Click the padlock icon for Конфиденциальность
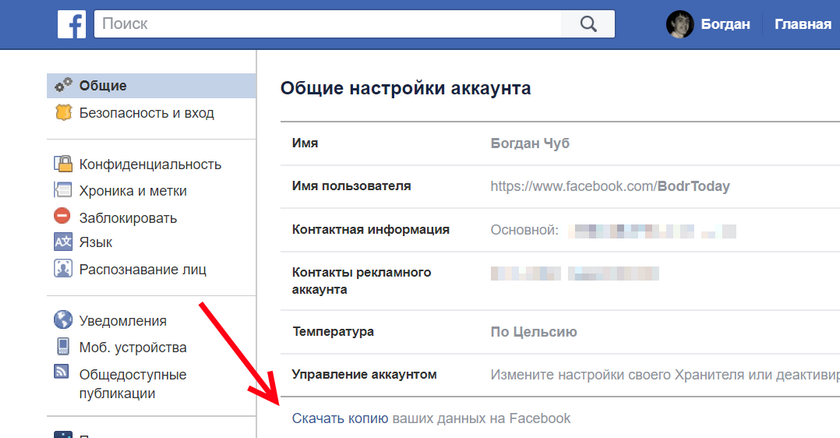840x438 pixels. (x=63, y=164)
